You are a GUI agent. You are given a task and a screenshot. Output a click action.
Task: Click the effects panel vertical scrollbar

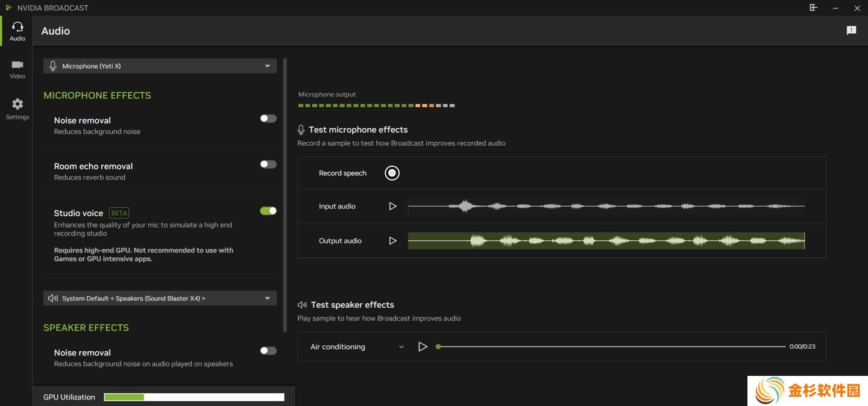285,195
